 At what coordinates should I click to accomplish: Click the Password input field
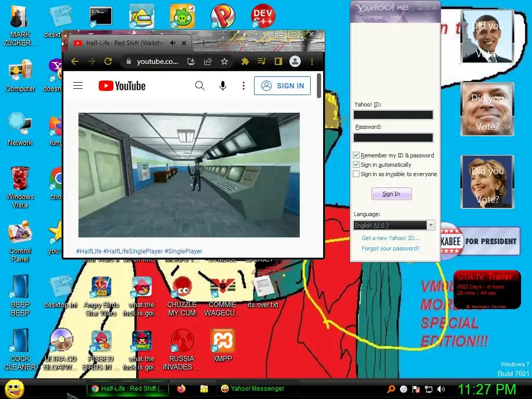coord(393,137)
